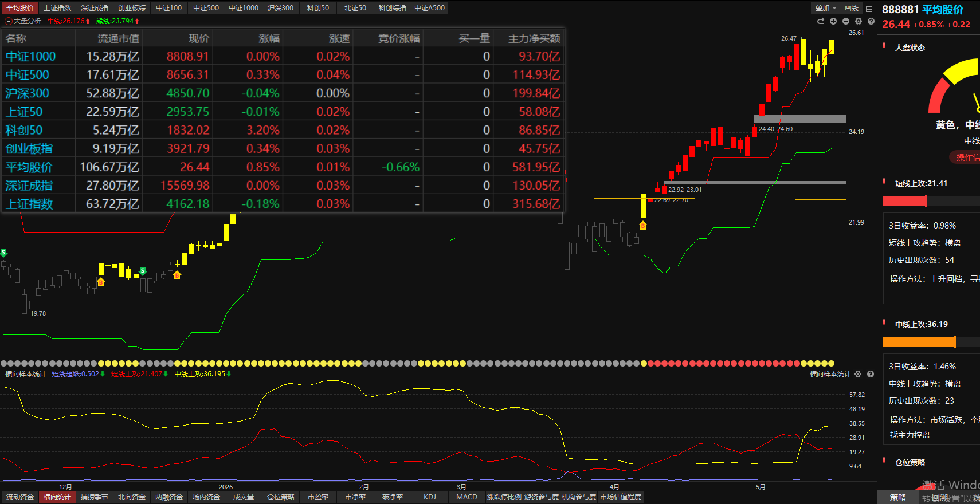Open the 叠加 overlay dropdown
This screenshot has height=504, width=980.
click(826, 8)
